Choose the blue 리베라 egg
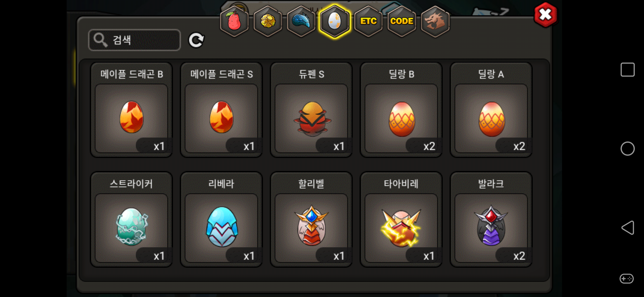Image resolution: width=644 pixels, height=297 pixels. (x=221, y=219)
